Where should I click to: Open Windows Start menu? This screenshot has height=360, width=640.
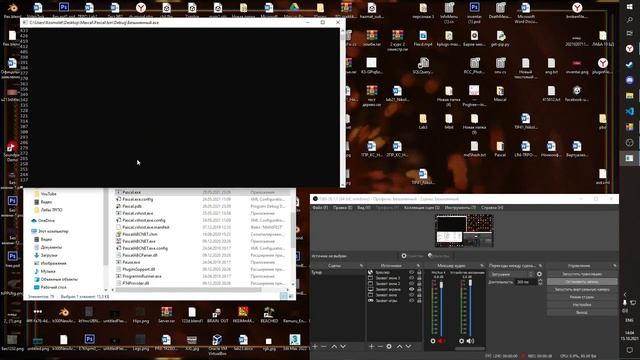(x=629, y=7)
